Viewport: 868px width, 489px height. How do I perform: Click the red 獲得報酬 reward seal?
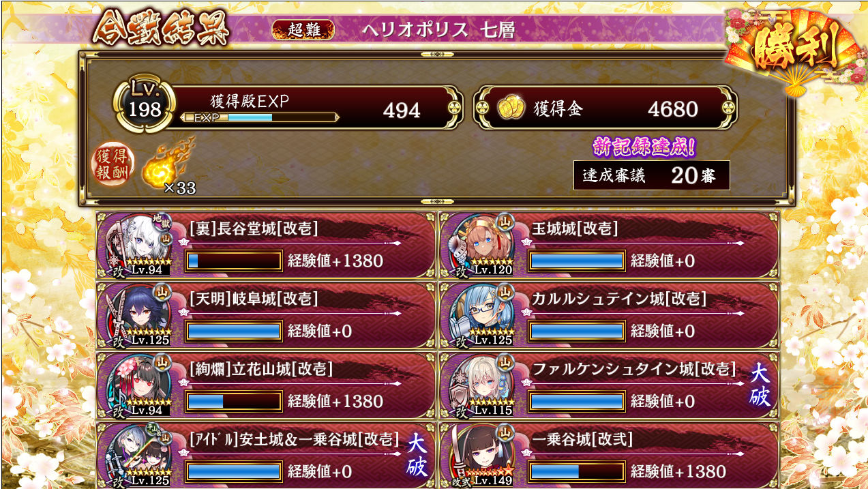pos(113,166)
